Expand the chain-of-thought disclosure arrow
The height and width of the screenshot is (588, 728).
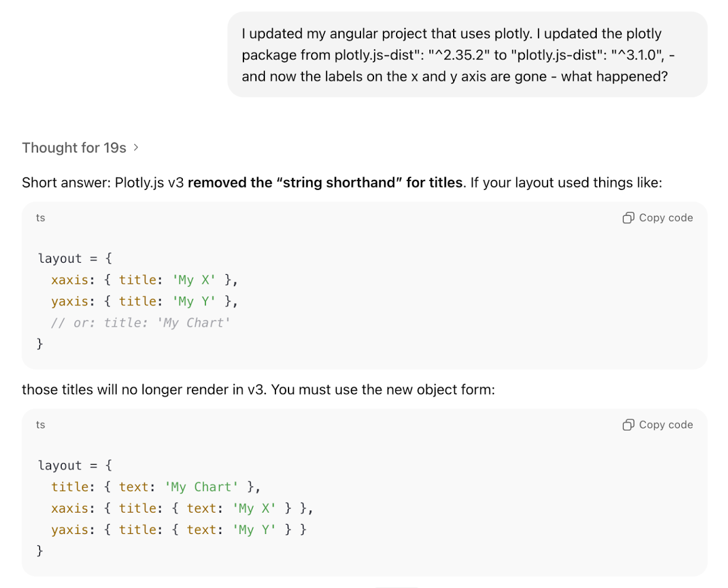[136, 148]
